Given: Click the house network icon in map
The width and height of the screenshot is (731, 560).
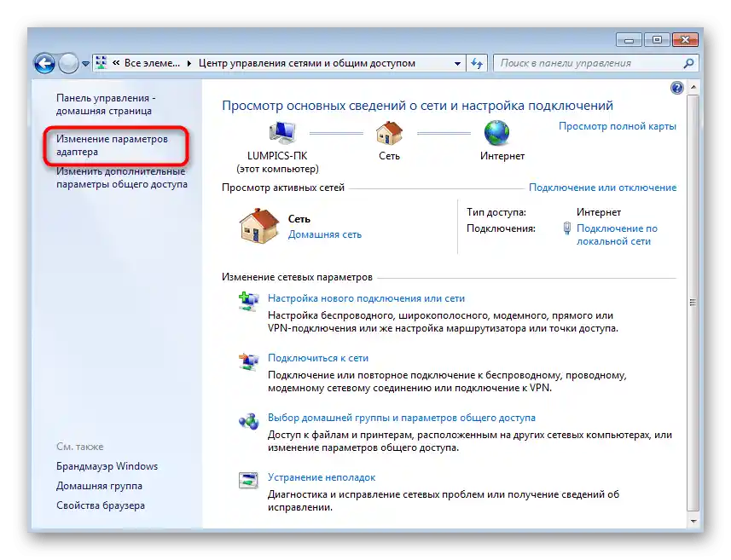Looking at the screenshot, I should tap(389, 133).
